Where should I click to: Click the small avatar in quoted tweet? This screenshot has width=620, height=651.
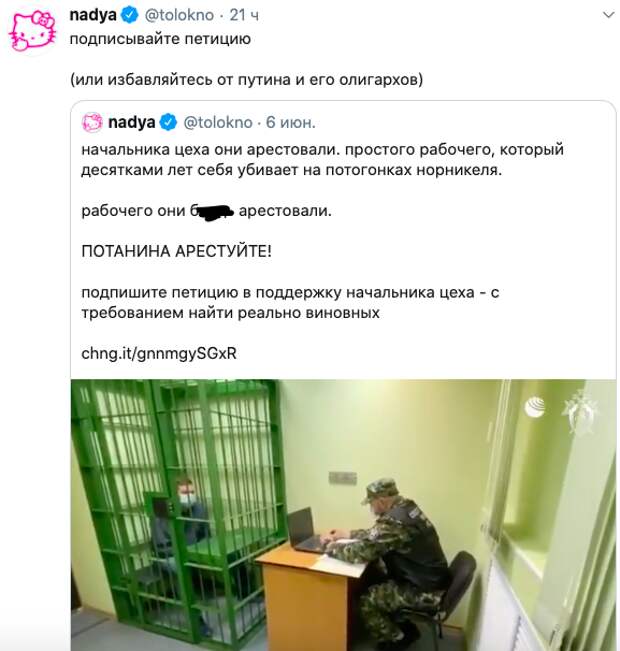pos(92,122)
